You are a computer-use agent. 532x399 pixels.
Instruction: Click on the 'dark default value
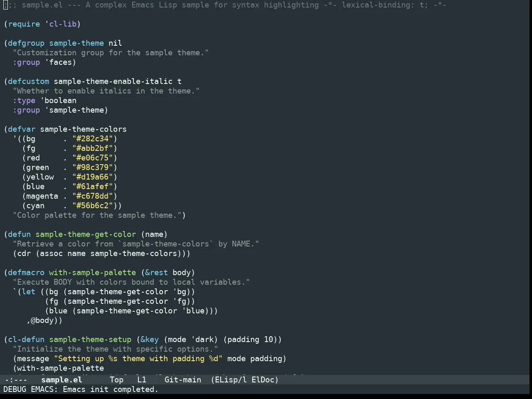[x=202, y=340]
